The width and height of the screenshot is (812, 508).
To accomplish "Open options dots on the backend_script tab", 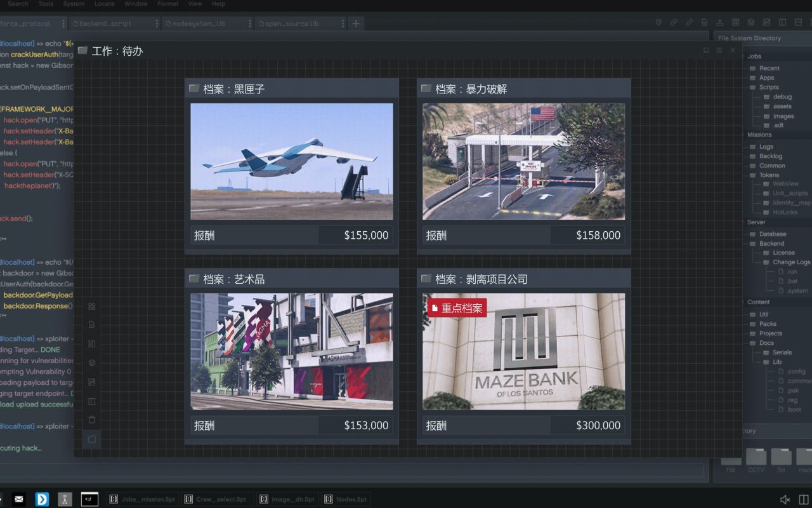I will tap(157, 23).
